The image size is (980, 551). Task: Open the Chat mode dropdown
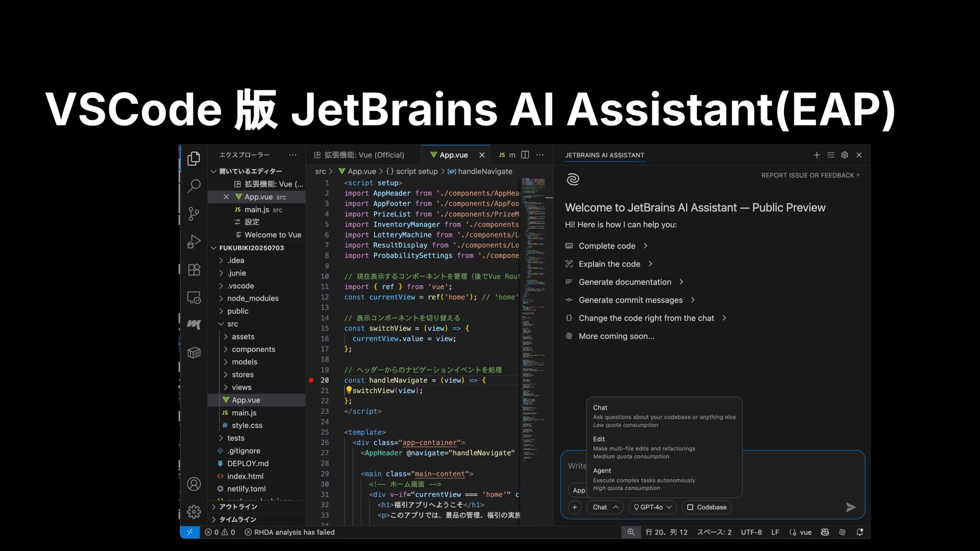pos(605,507)
